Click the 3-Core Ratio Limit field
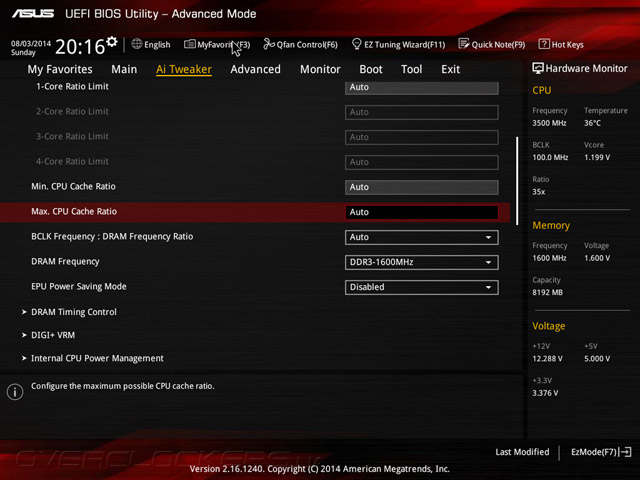Screen dimensions: 640x480 [422, 137]
